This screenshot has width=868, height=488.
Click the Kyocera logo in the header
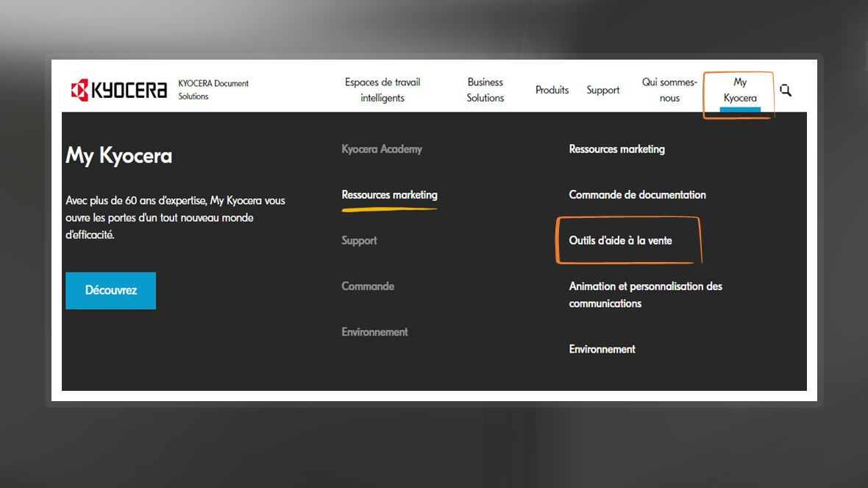[x=118, y=90]
